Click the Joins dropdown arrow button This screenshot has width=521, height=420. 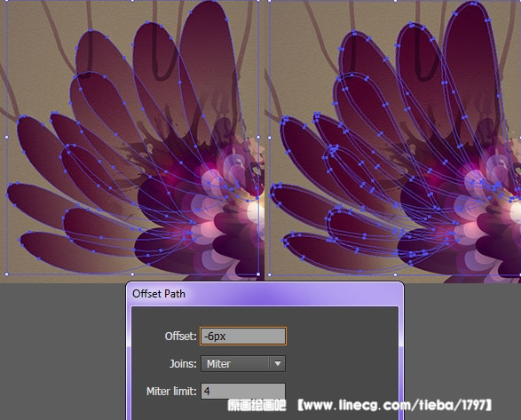[278, 363]
